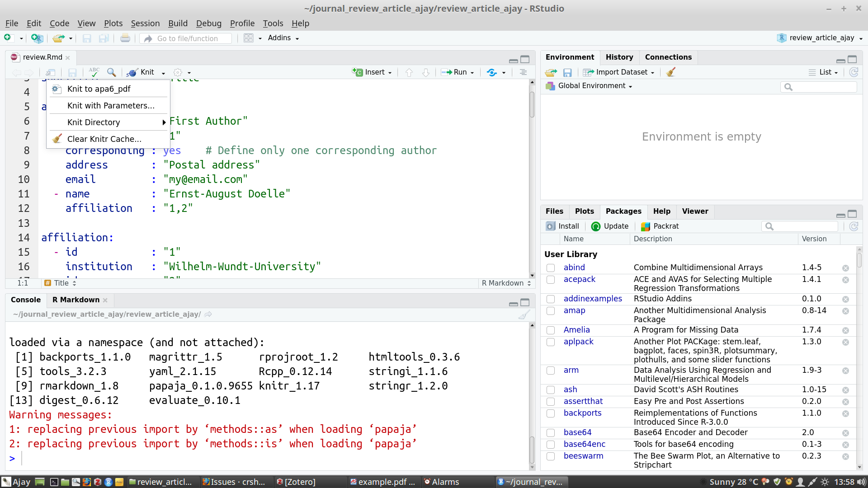This screenshot has height=488, width=868.
Task: Clear the Global Environment with the broom icon
Action: point(671,72)
